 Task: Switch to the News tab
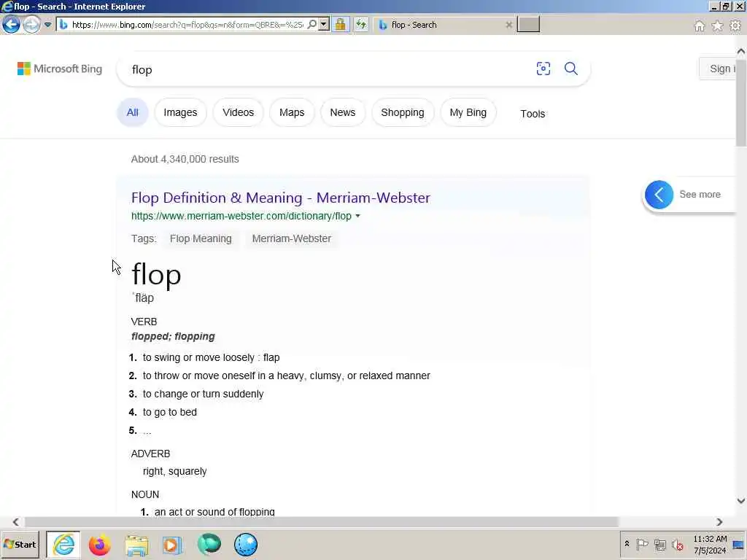click(x=343, y=112)
